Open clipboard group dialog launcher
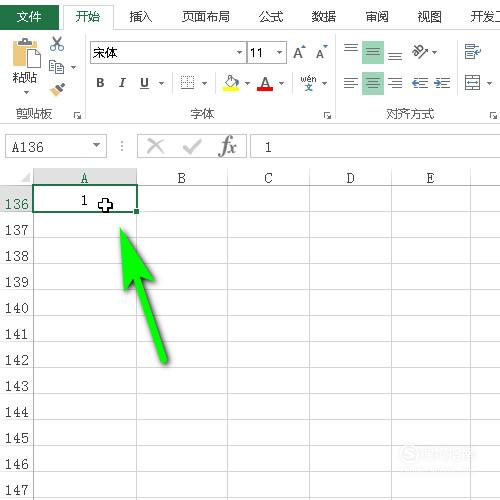This screenshot has width=500, height=500. [77, 115]
